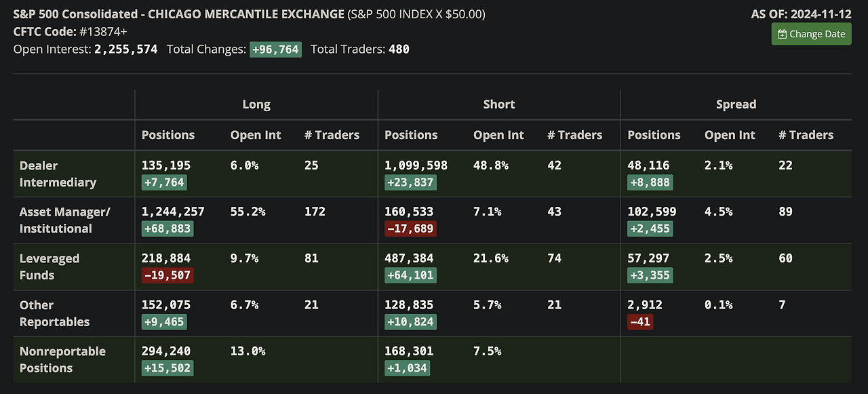Click the Dealer short positions value 1,099,598
This screenshot has height=394, width=868.
tap(416, 165)
